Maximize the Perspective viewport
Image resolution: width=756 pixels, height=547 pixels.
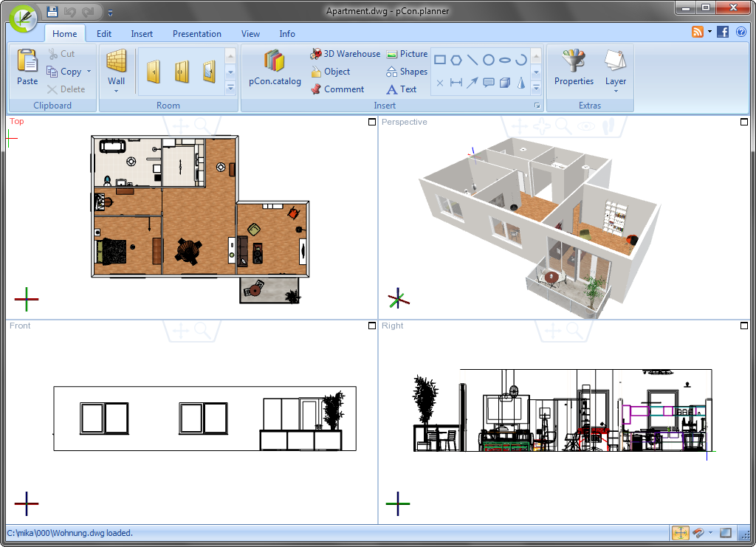pos(744,122)
